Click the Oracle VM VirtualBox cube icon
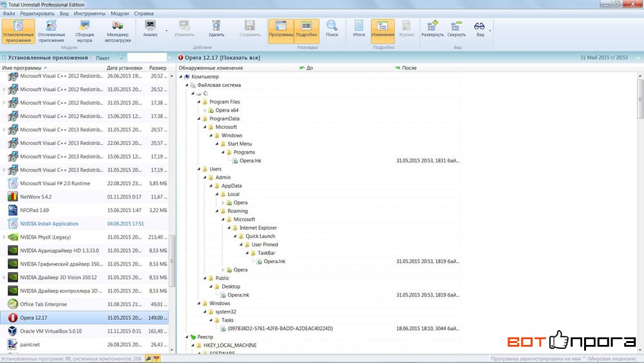 pyautogui.click(x=13, y=331)
